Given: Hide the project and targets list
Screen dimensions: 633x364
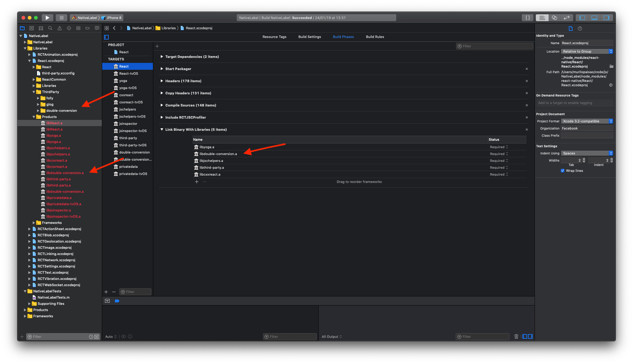Looking at the screenshot, I should [106, 37].
